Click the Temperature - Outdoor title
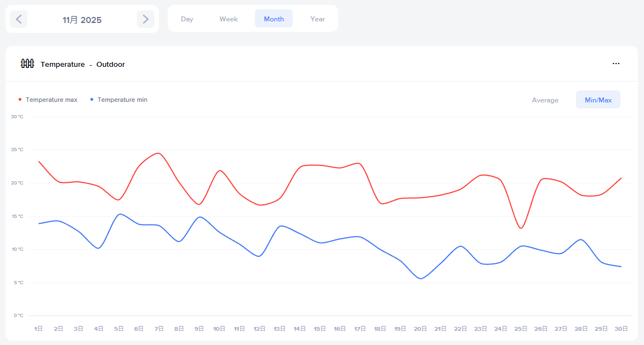 click(x=83, y=64)
